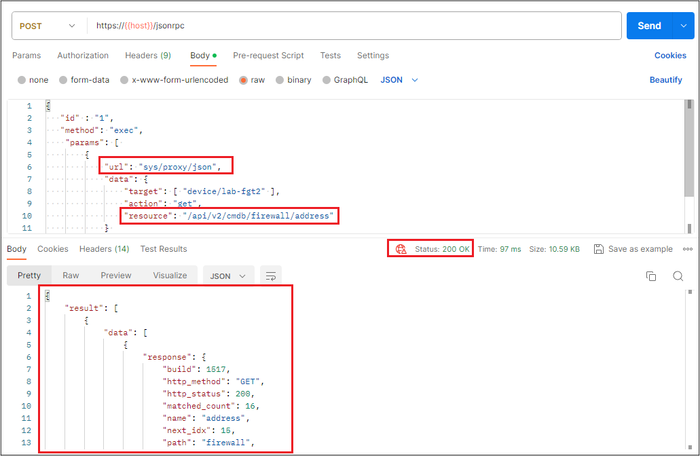Select the binary radio option

pos(279,80)
